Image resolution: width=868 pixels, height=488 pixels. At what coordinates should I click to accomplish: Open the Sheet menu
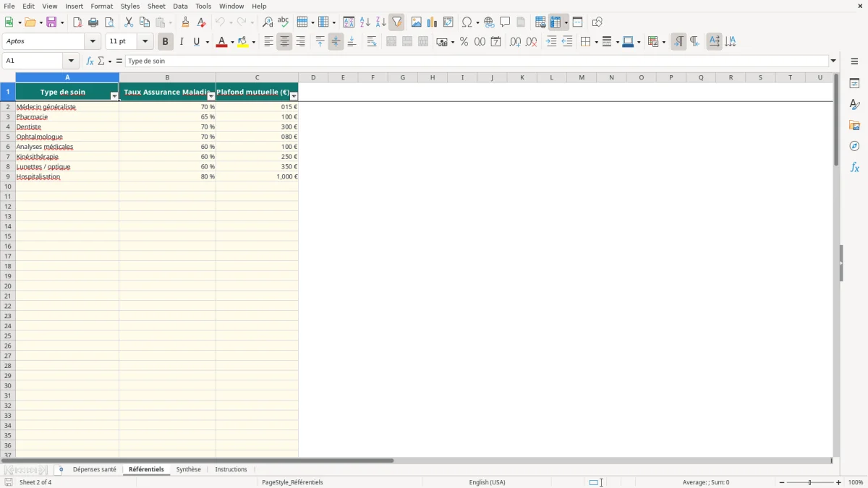(156, 6)
